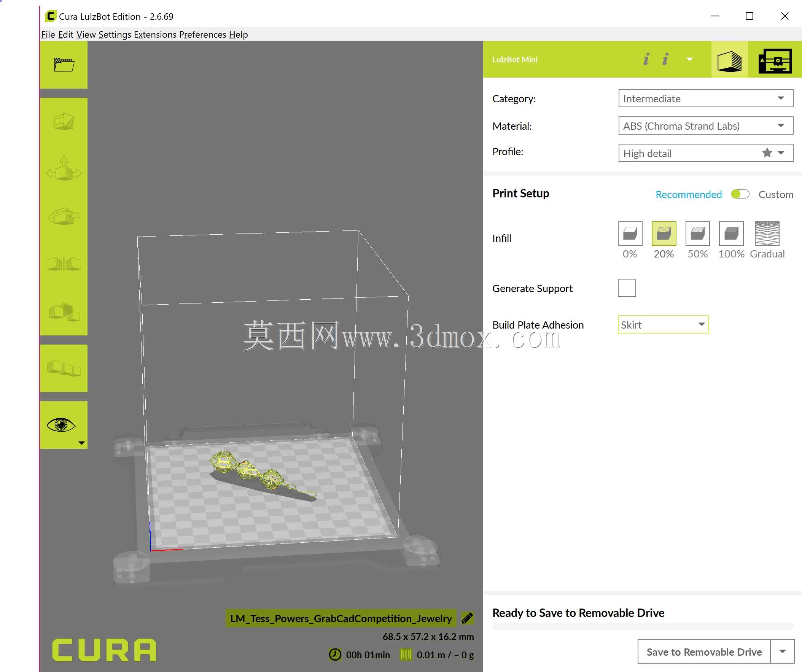The height and width of the screenshot is (672, 802).
Task: Open the View menu
Action: (x=86, y=34)
